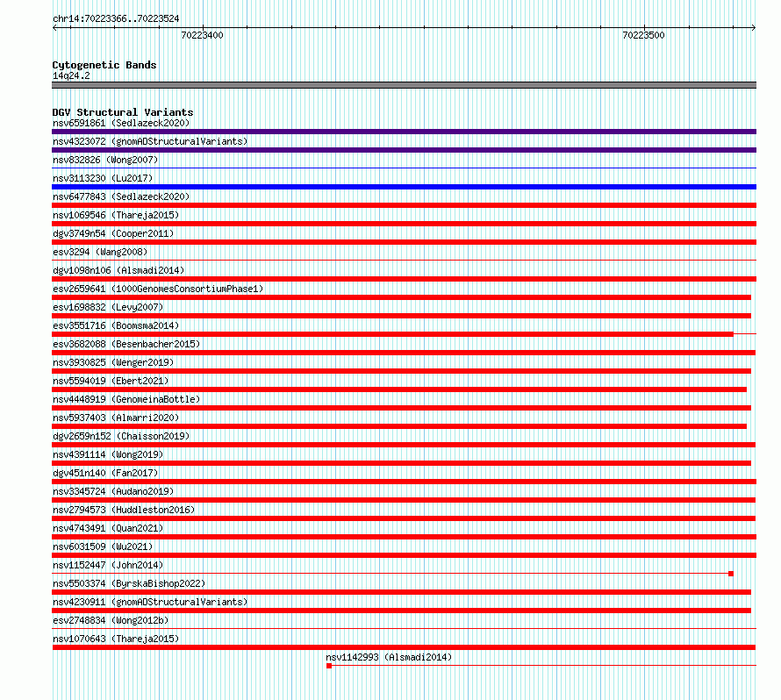Click the red start block of nsv1142993
781x700 pixels.
[329, 666]
